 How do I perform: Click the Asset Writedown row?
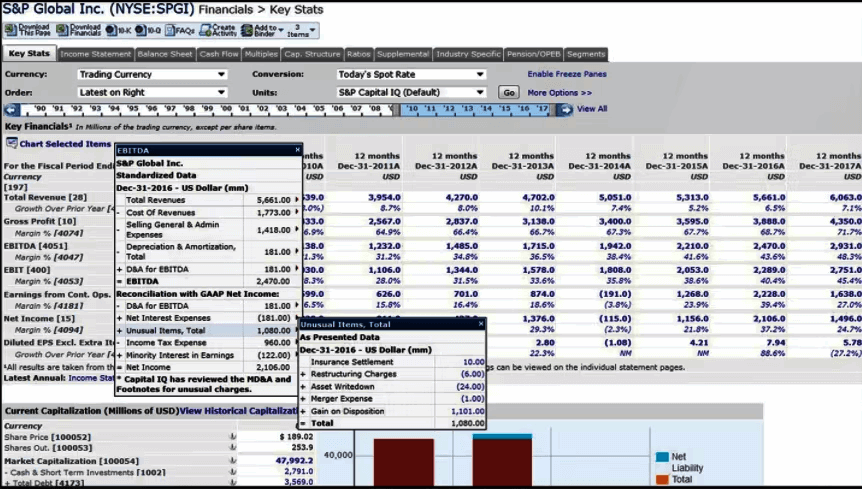393,386
